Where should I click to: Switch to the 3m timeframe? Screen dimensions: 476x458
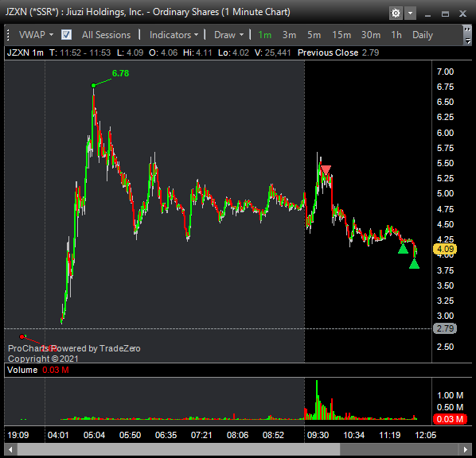click(x=289, y=35)
